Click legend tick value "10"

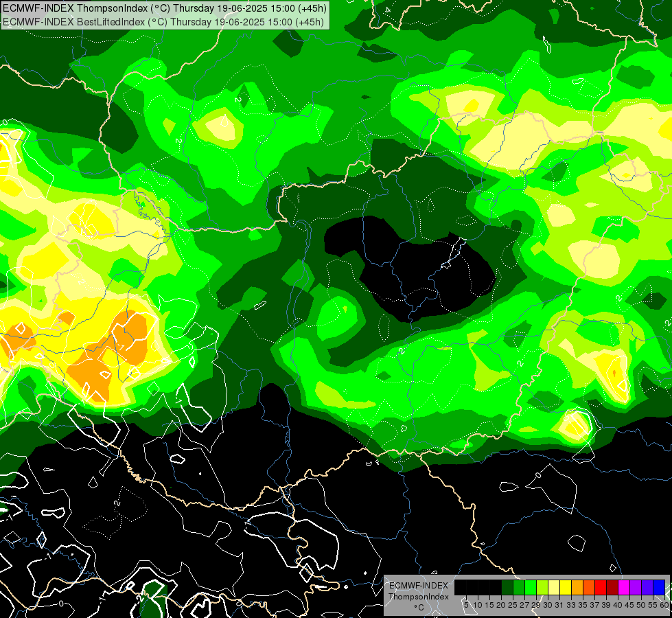pos(478,605)
